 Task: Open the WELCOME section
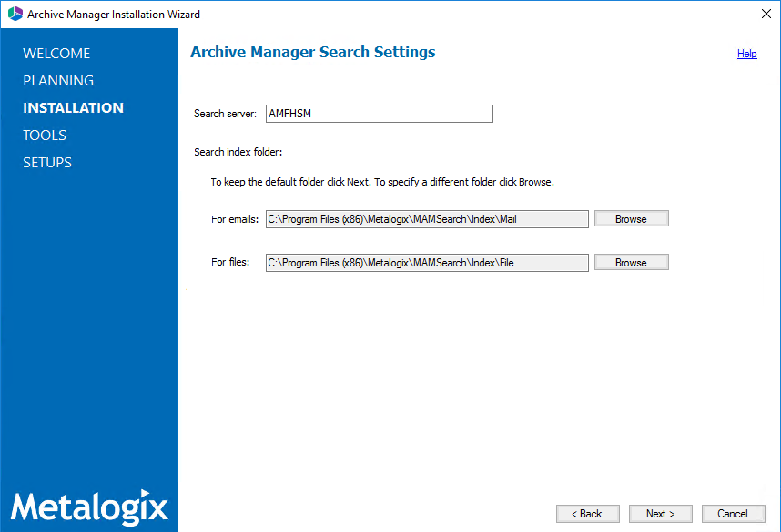56,54
